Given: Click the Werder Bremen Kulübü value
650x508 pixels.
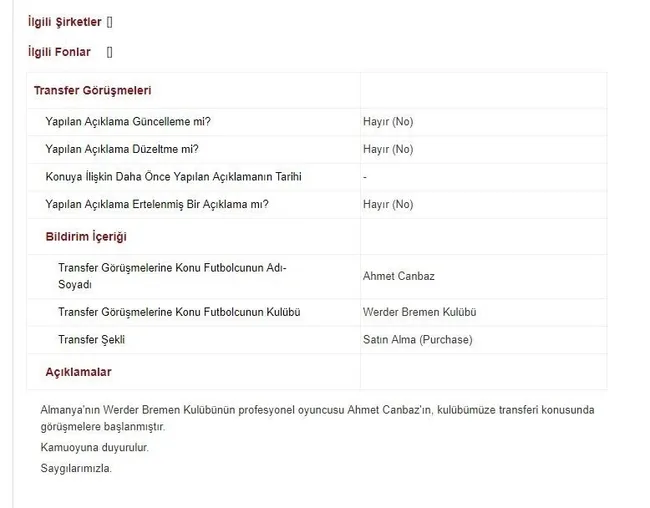Looking at the screenshot, I should click(420, 312).
